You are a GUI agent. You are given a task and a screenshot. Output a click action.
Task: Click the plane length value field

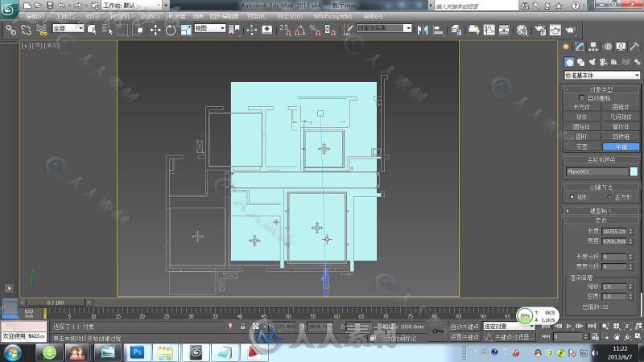614,232
